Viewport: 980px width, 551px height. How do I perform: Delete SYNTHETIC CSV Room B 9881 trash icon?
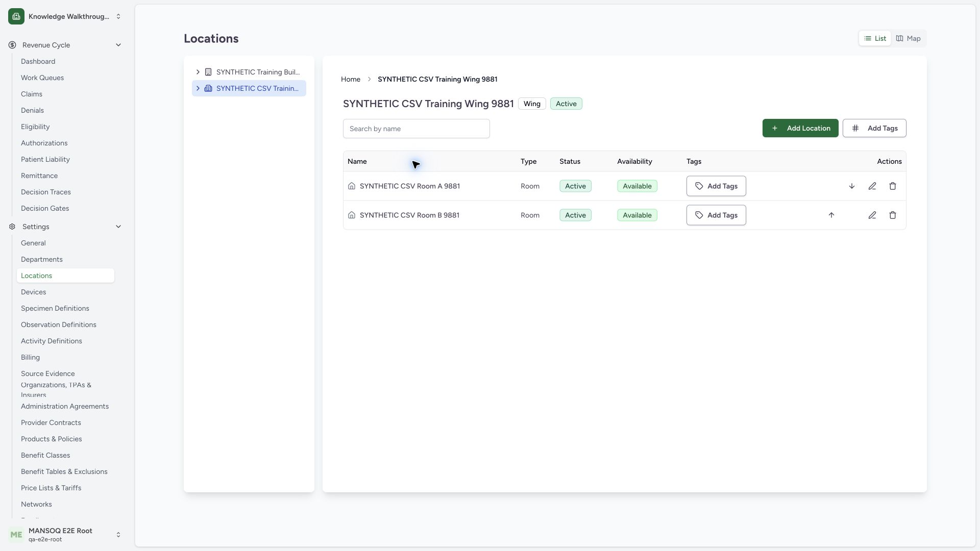click(893, 215)
